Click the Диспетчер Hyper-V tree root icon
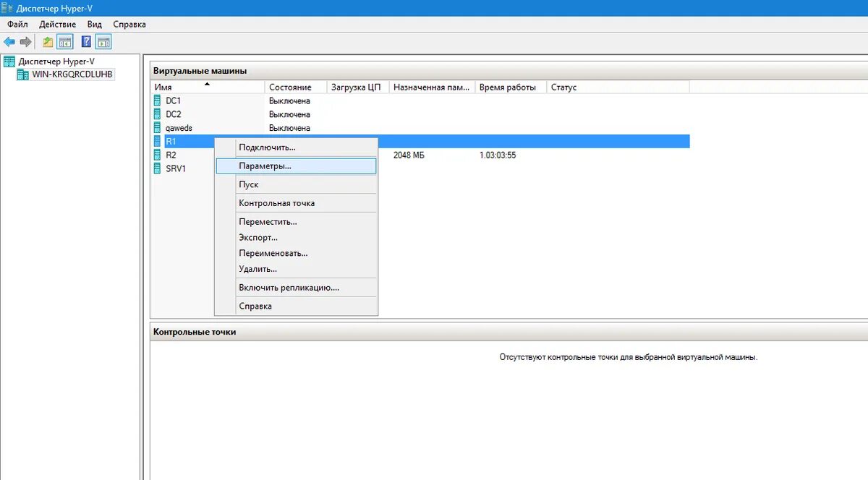This screenshot has height=480, width=868. tap(9, 61)
